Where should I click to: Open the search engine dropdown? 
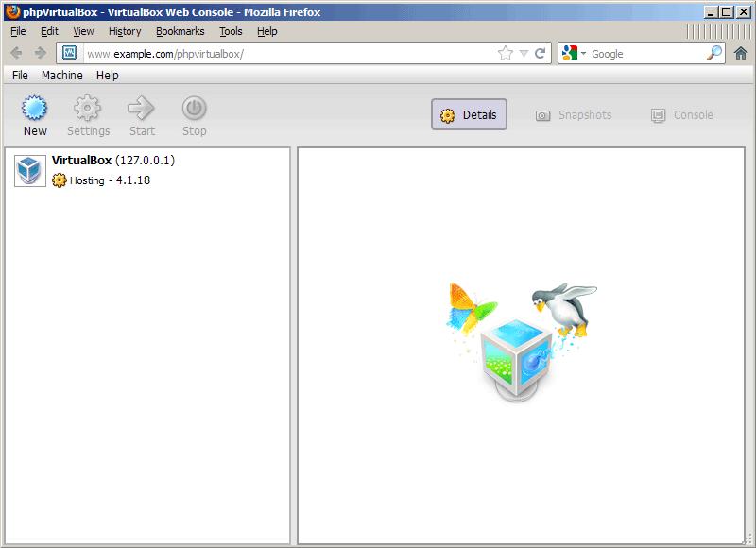click(x=574, y=54)
